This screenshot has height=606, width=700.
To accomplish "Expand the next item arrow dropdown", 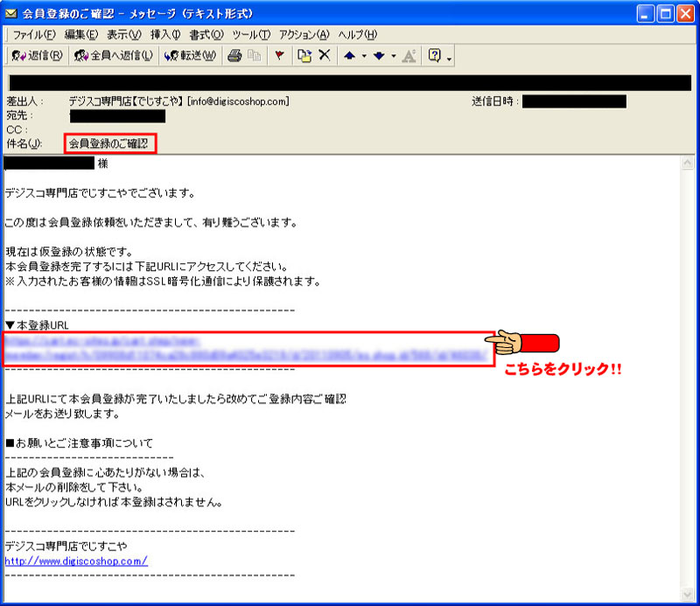I will click(x=393, y=56).
